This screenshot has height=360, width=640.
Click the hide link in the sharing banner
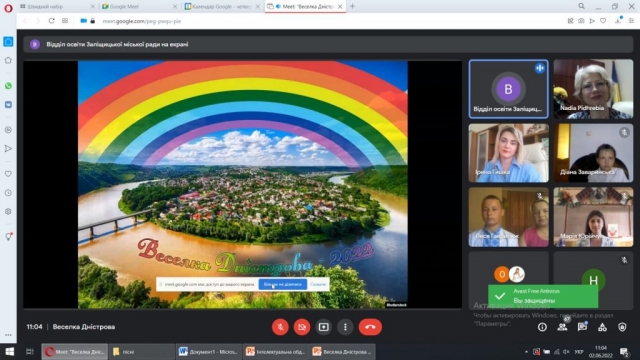[x=318, y=284]
